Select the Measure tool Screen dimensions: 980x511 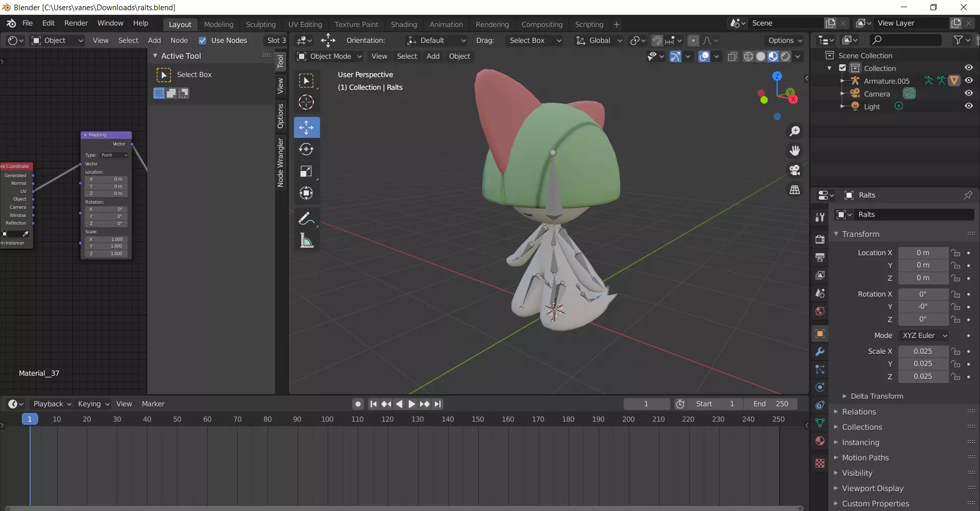pyautogui.click(x=306, y=240)
